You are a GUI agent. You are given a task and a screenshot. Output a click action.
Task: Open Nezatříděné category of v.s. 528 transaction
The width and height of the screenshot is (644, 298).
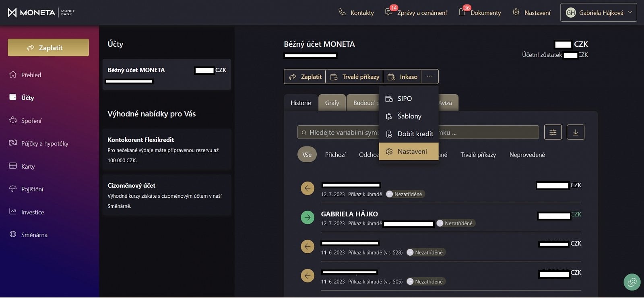pos(426,252)
